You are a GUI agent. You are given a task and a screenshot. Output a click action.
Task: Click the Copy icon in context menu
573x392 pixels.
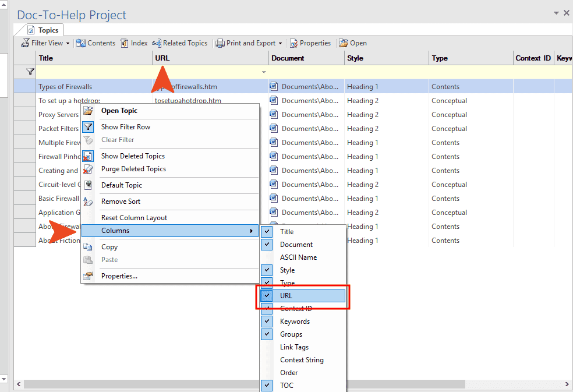tap(88, 247)
